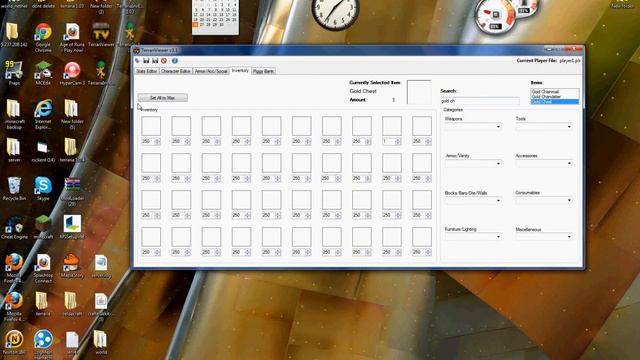This screenshot has width=640, height=360.
Task: Click the stepper of the first top-row slot
Action: pos(158,142)
